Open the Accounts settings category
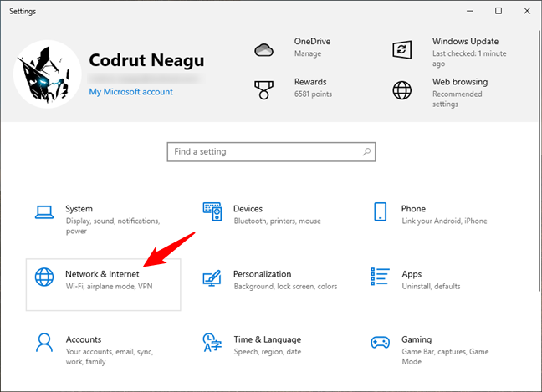This screenshot has width=542, height=392. pyautogui.click(x=104, y=350)
